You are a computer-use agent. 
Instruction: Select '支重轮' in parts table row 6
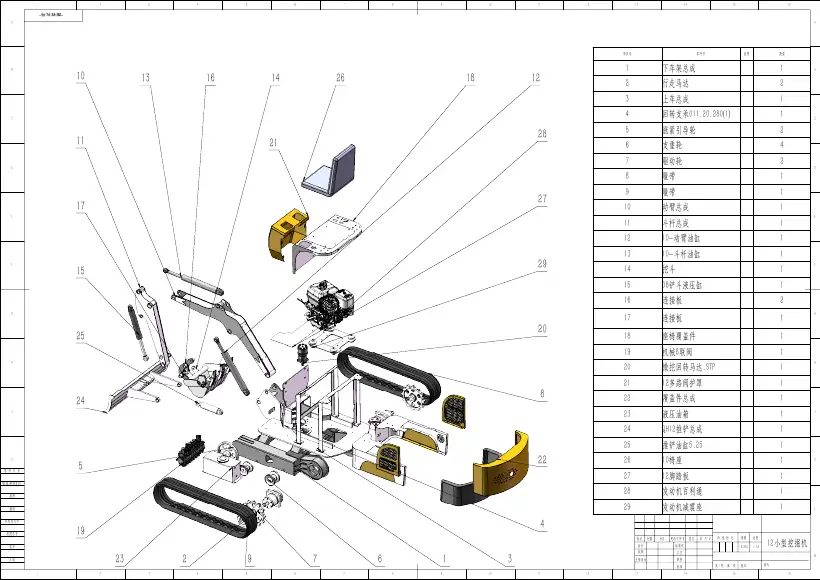click(673, 145)
